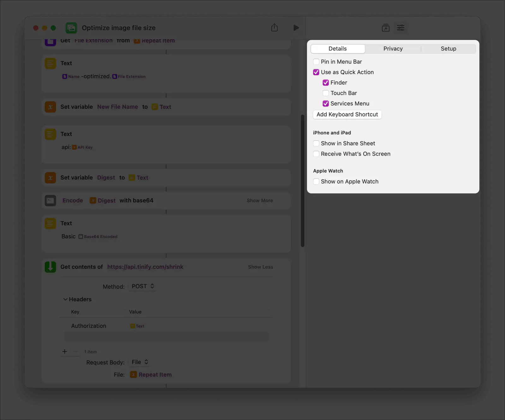Switch to the Privacy tab
This screenshot has width=505, height=420.
393,49
